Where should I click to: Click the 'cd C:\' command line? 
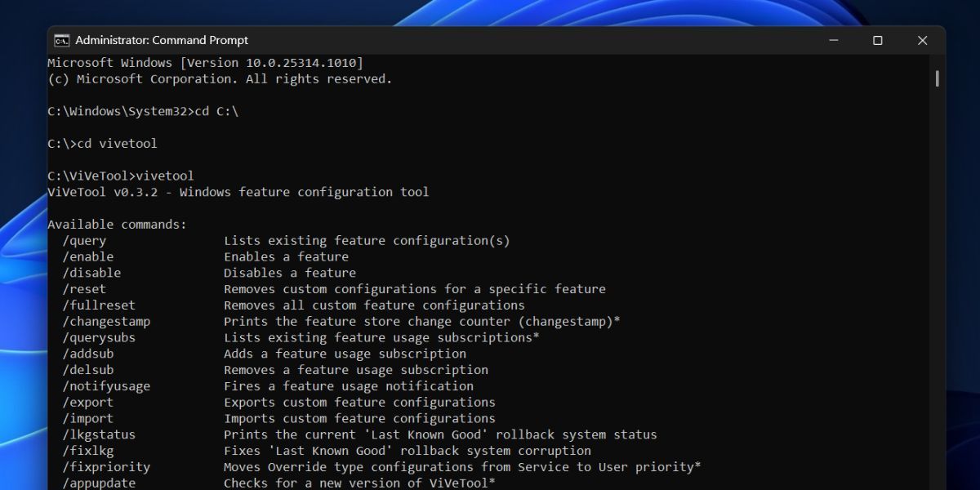pyautogui.click(x=143, y=112)
